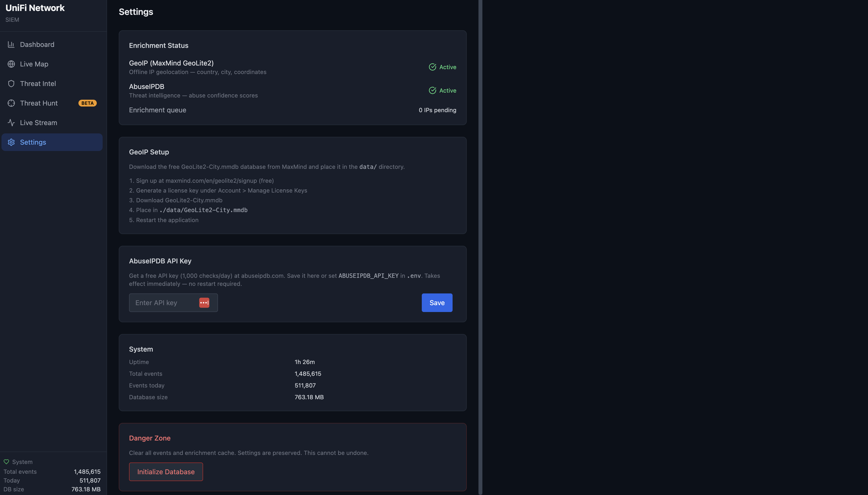The image size is (868, 495).
Task: Click the password manager icon in API field
Action: (x=204, y=302)
